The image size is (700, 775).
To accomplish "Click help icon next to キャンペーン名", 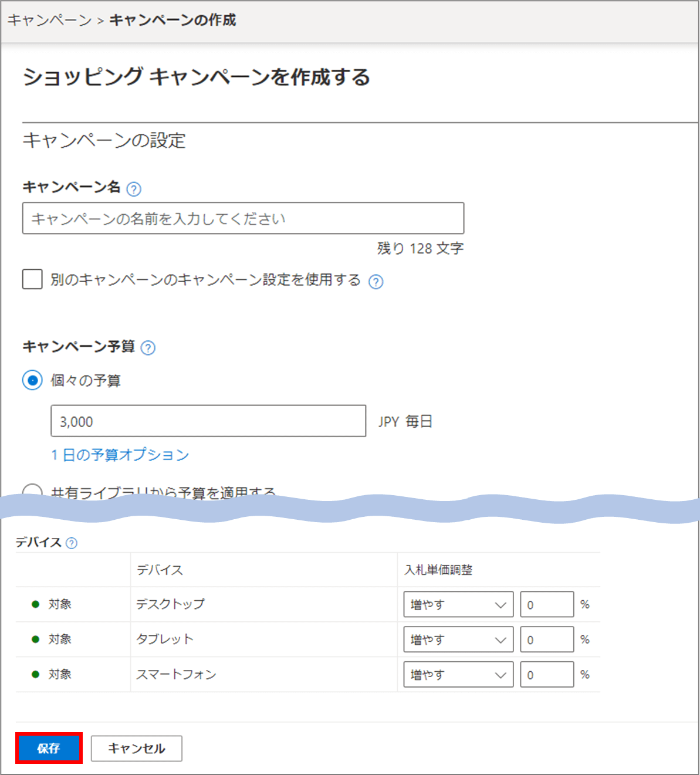I will [x=134, y=189].
